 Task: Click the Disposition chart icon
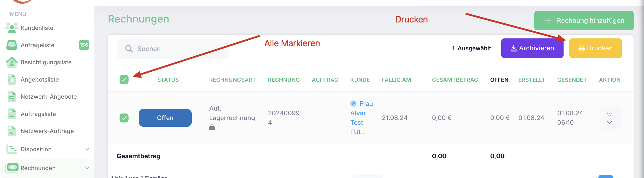12,149
